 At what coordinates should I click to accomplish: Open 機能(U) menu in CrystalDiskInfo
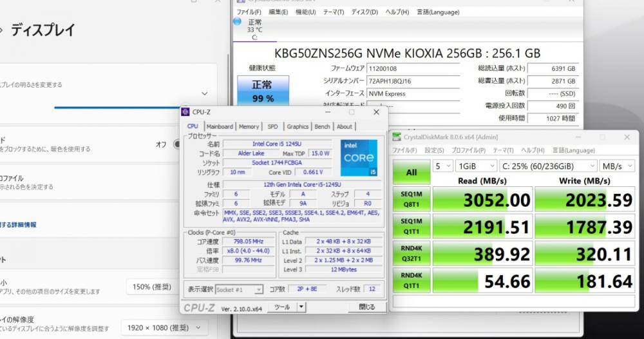(305, 12)
